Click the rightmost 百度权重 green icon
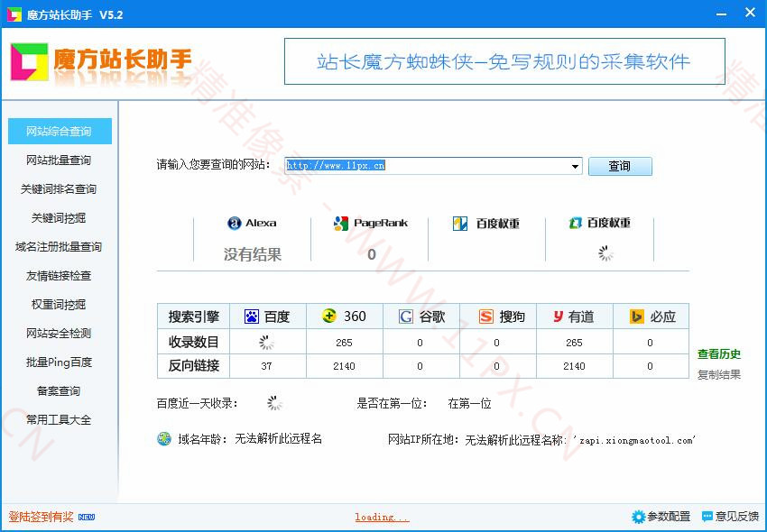This screenshot has height=532, width=767. (576, 223)
